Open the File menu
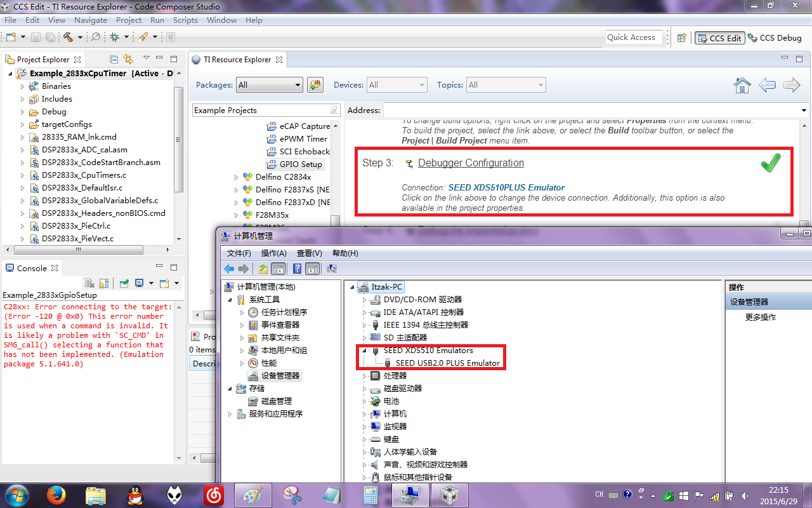This screenshot has width=812, height=508. (x=11, y=20)
